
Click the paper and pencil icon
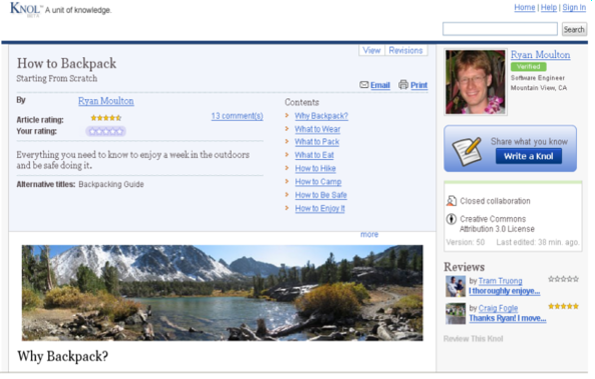coord(467,152)
